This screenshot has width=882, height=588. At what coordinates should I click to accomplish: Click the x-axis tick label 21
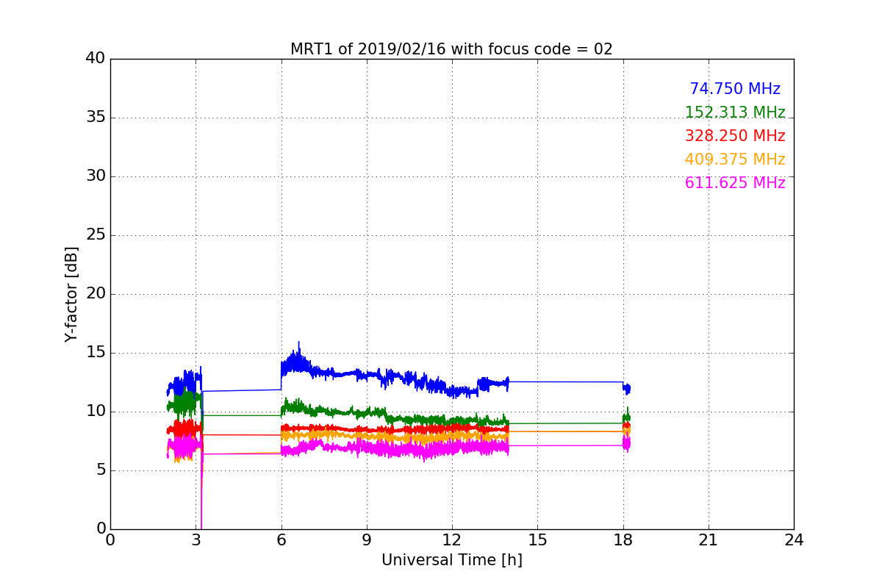click(x=709, y=540)
